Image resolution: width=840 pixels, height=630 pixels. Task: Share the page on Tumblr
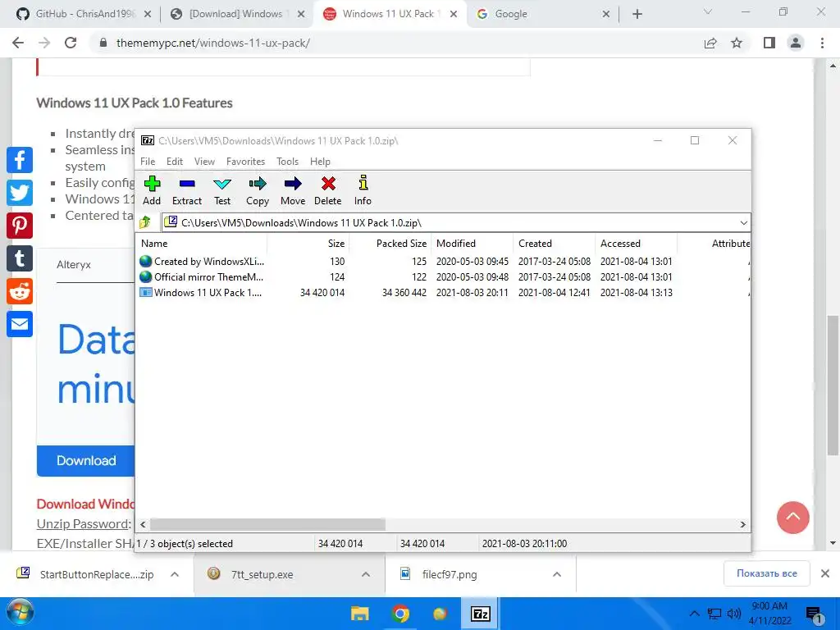click(20, 258)
